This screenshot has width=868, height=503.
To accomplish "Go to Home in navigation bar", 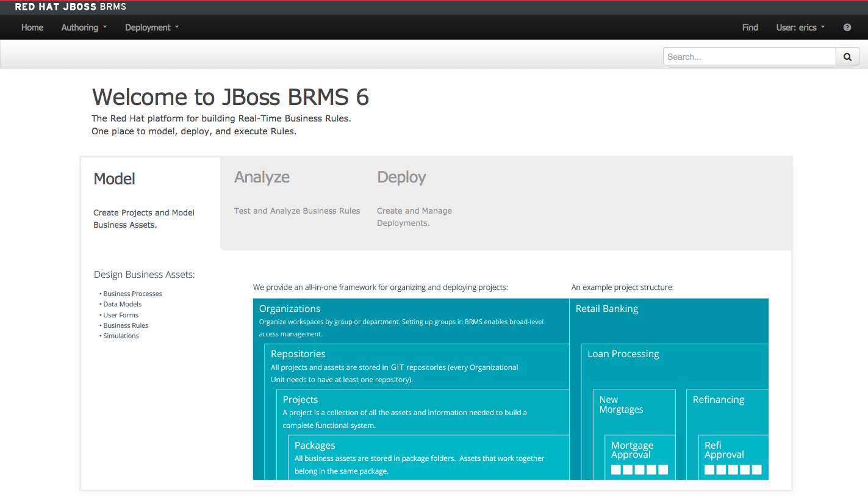I will pyautogui.click(x=32, y=27).
